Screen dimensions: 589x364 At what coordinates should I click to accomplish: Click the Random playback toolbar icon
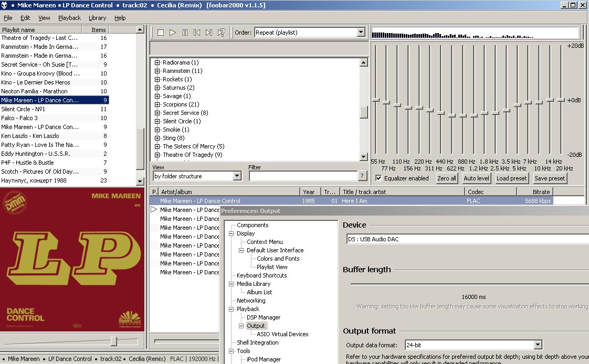point(221,33)
